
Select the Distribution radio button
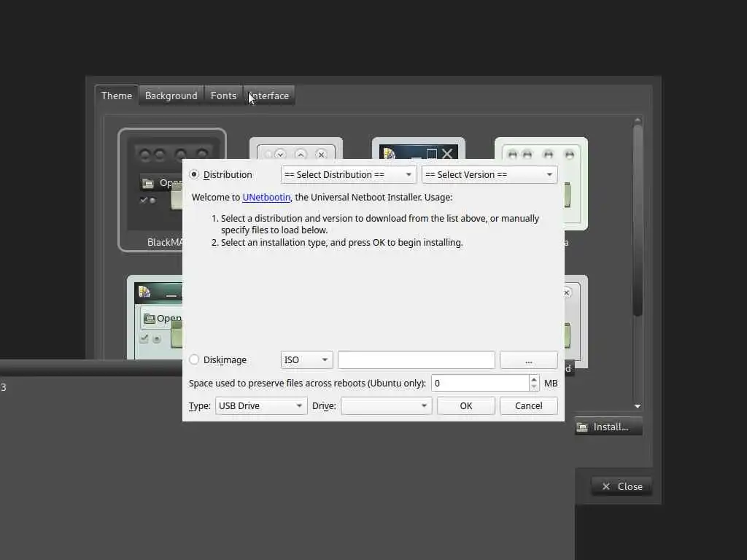coord(194,175)
